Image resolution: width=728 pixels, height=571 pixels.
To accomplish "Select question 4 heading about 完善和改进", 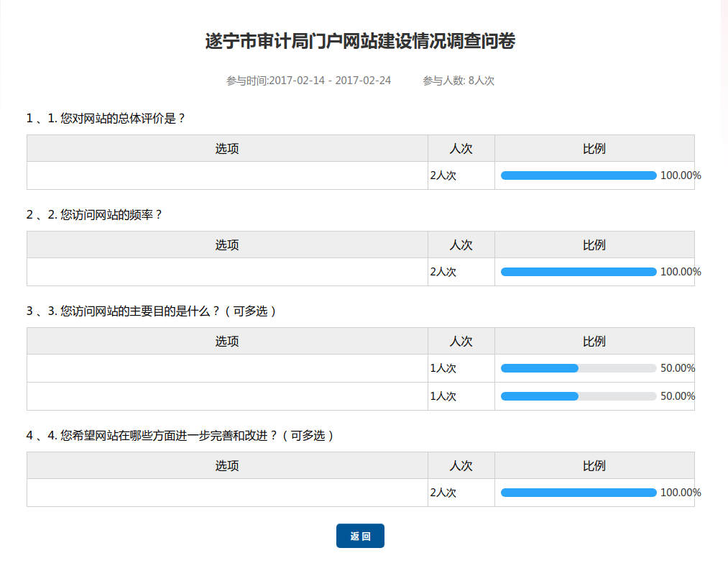I will click(180, 435).
